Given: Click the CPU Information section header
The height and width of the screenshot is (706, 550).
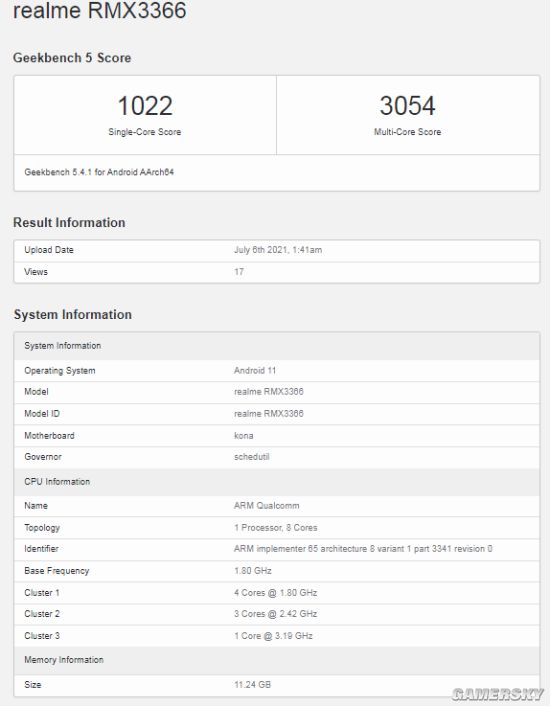Looking at the screenshot, I should coord(277,482).
